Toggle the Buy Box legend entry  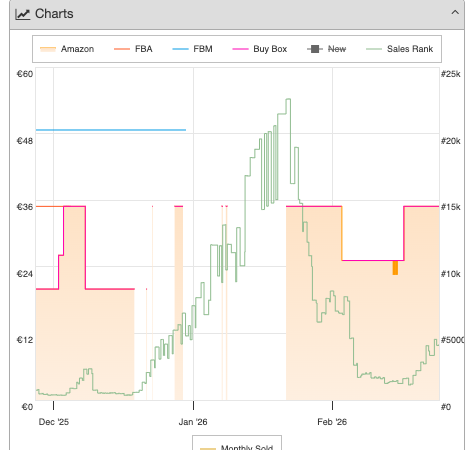pos(260,49)
